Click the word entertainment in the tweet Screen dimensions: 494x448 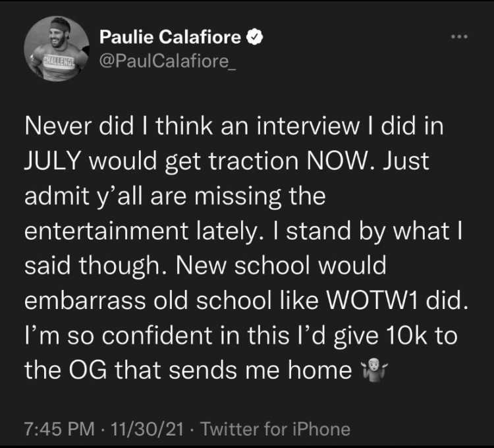coord(107,231)
